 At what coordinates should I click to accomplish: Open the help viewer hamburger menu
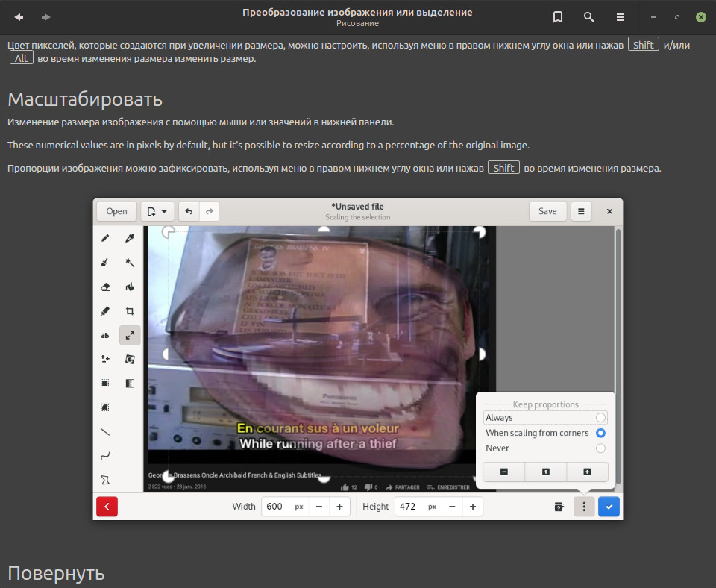click(x=621, y=17)
